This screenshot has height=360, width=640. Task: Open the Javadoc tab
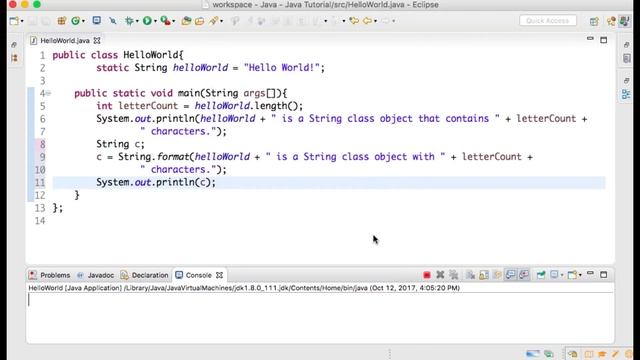tap(96, 275)
